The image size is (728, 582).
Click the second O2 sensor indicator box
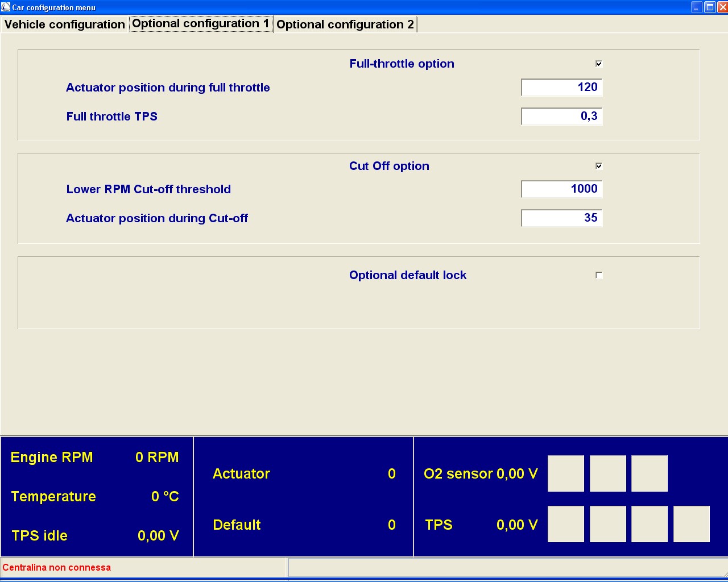click(x=608, y=473)
